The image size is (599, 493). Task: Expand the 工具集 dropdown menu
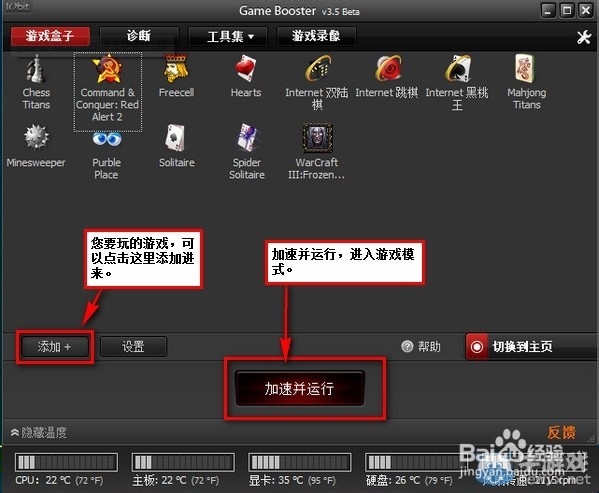click(x=228, y=37)
